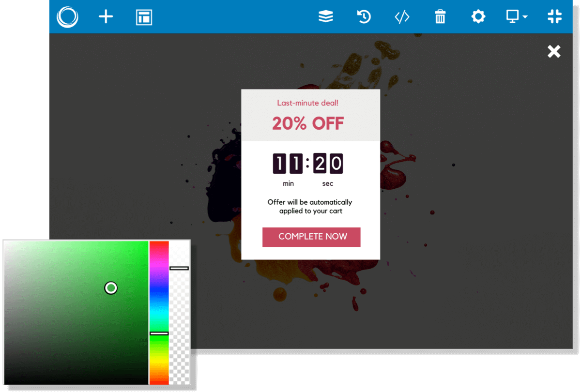The height and width of the screenshot is (392, 581).
Task: Select a shade in the green gradient field
Action: (x=110, y=288)
